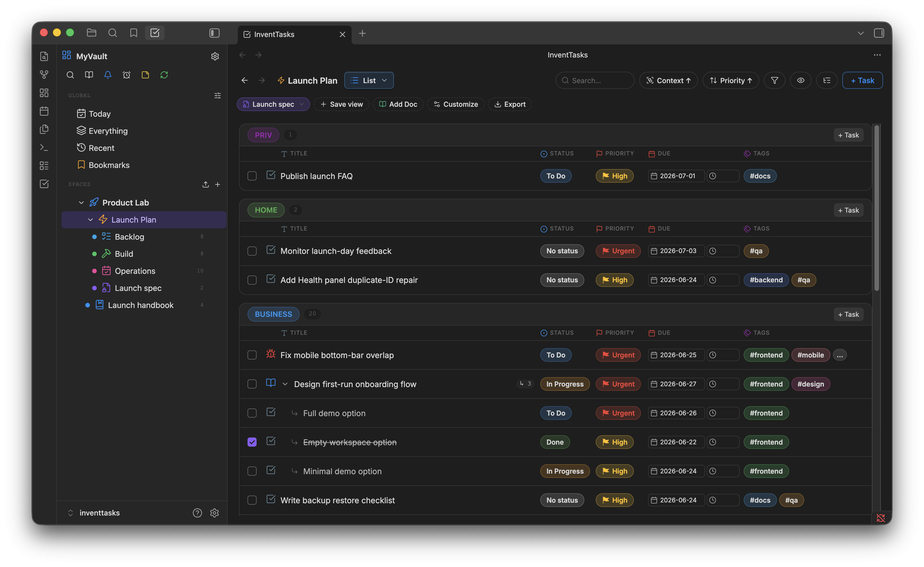Click the Urgent priority of Fix mobile bottom-bar overlap
Screen dimensions: 924x567
tap(618, 355)
